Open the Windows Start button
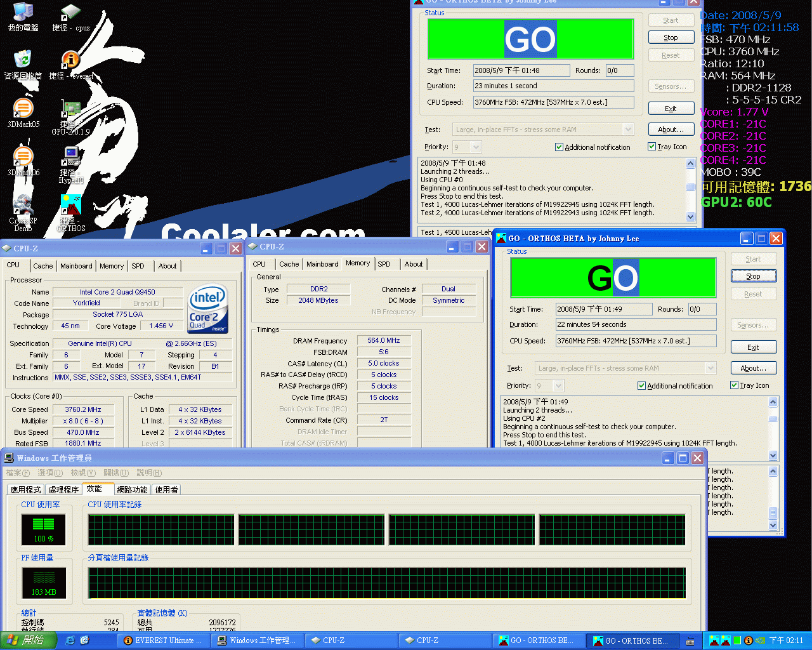This screenshot has height=650, width=812. point(29,640)
